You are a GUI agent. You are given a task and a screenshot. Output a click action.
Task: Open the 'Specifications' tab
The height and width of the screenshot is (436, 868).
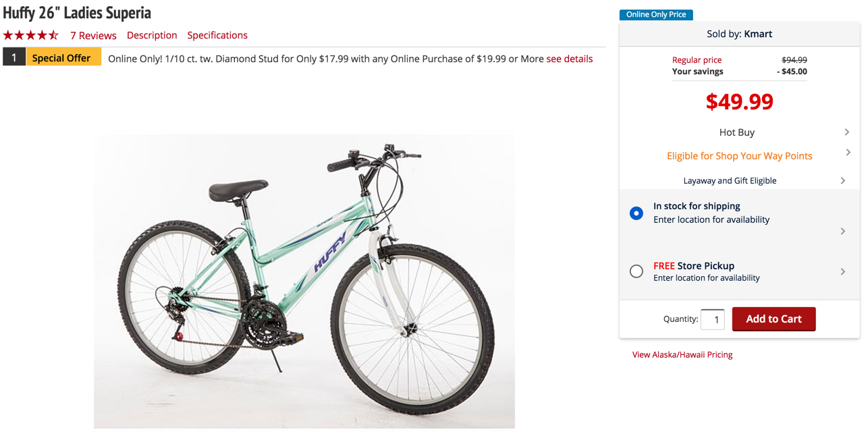pyautogui.click(x=217, y=35)
